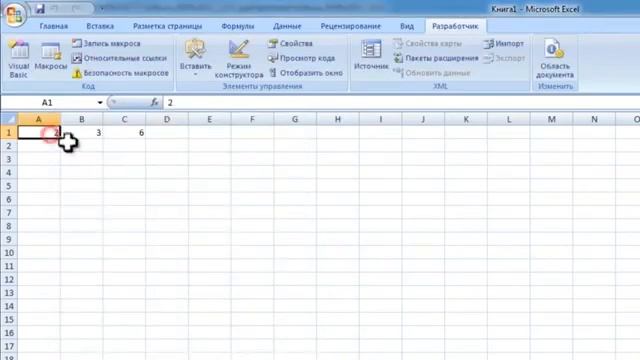The width and height of the screenshot is (640, 360).
Task: Click cell C1 containing 6
Action: 124,133
